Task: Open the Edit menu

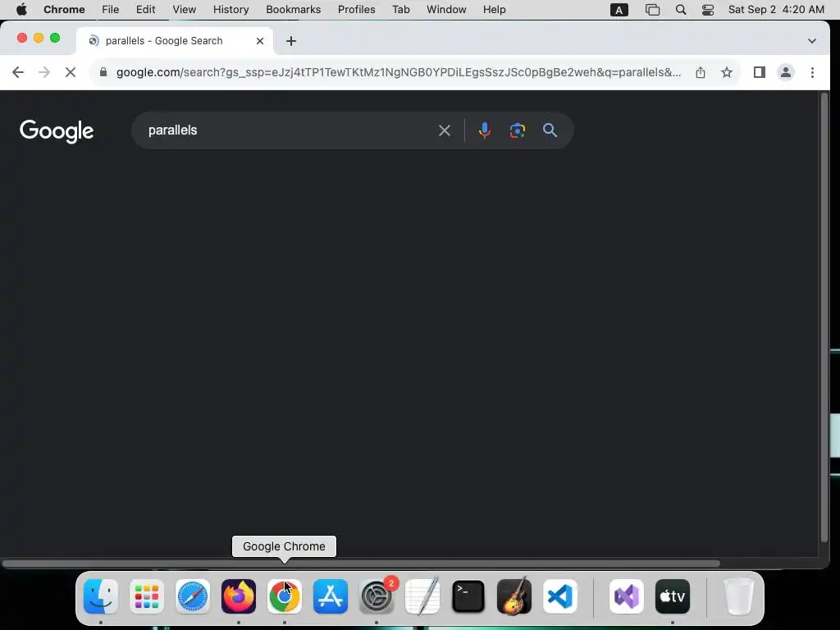Action: pyautogui.click(x=145, y=10)
